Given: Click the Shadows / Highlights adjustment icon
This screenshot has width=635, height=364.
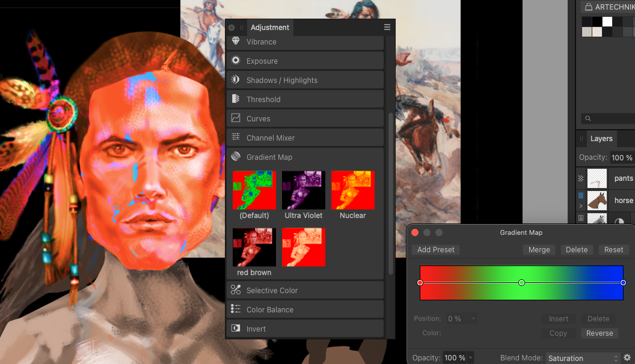Looking at the screenshot, I should (236, 80).
